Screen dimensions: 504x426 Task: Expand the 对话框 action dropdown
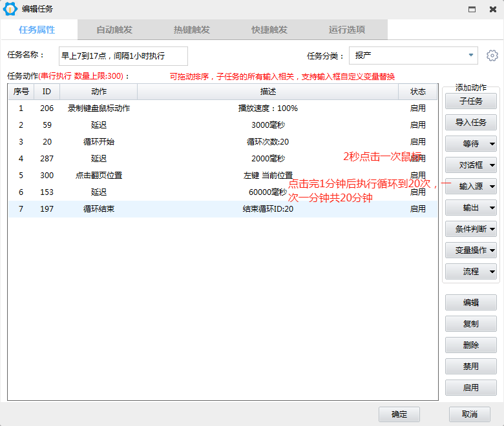(470, 165)
